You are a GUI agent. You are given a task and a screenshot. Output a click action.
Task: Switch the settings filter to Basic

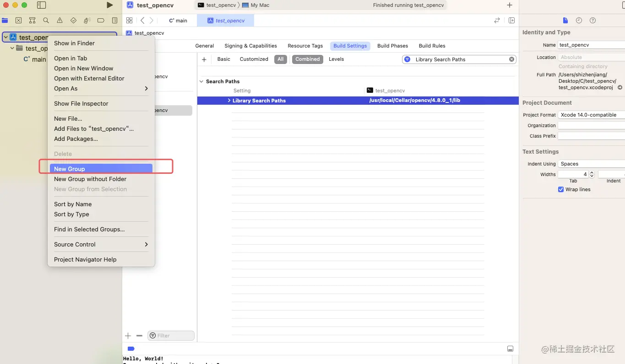tap(223, 59)
